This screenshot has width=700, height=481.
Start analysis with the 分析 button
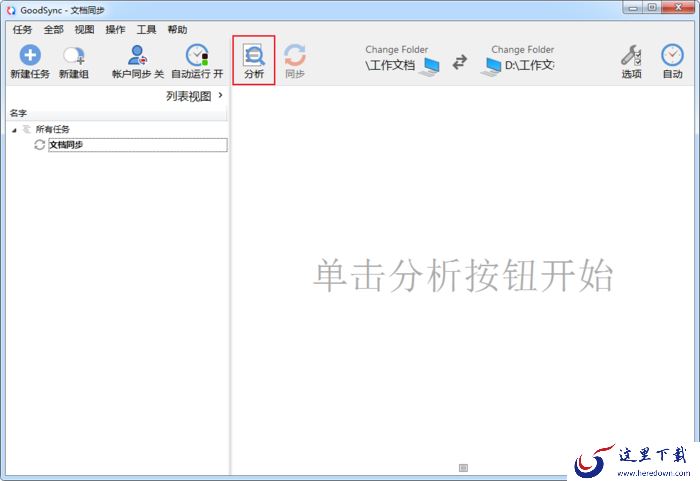[254, 61]
